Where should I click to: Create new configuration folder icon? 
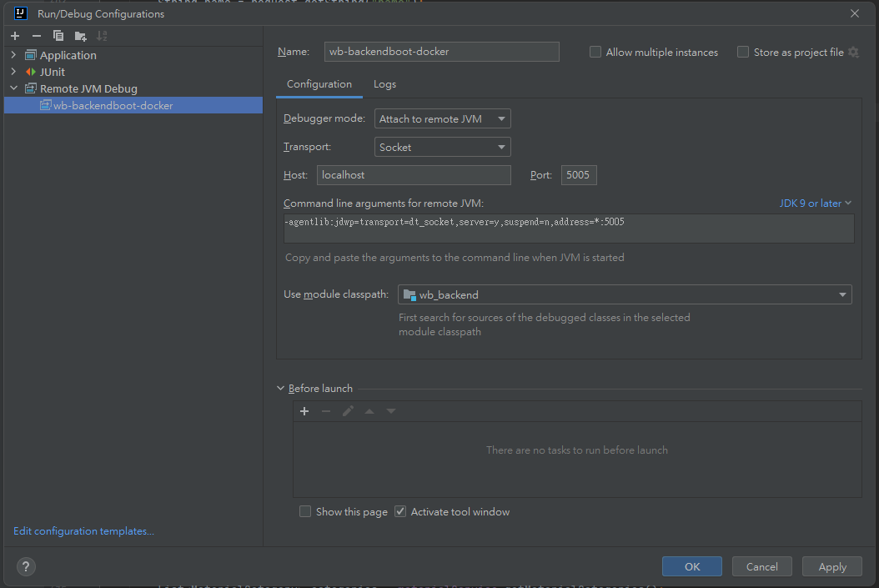point(80,36)
